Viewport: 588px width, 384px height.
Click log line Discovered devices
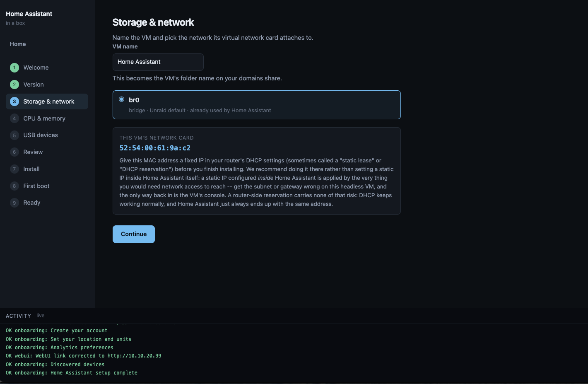pos(55,365)
